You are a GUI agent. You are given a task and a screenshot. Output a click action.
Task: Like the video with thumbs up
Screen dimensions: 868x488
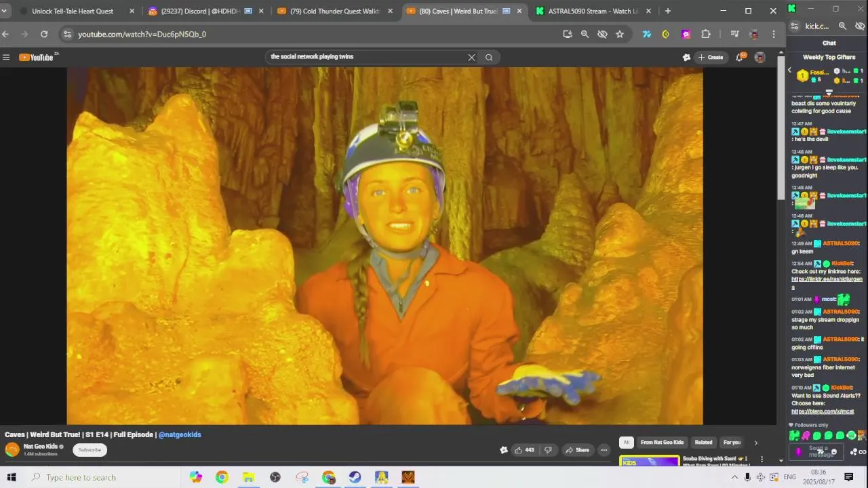524,450
